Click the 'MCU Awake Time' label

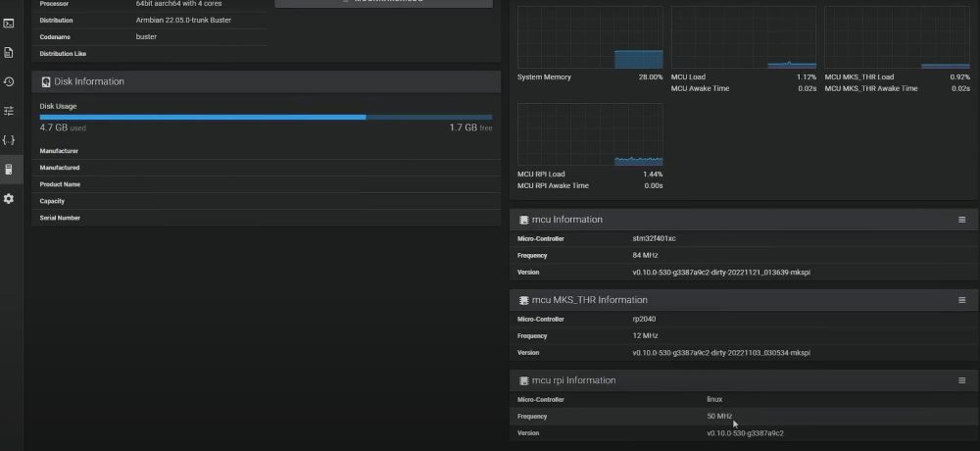point(700,89)
